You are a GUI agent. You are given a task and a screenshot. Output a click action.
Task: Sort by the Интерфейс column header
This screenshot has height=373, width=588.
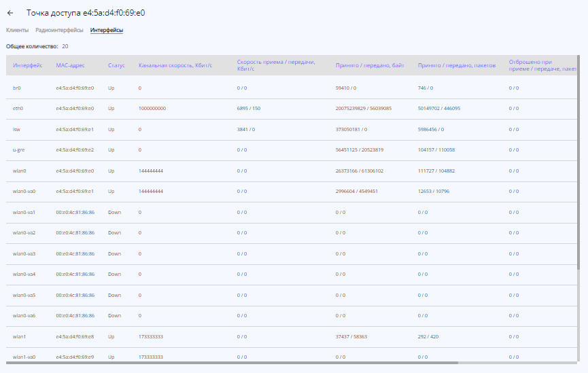tap(28, 65)
